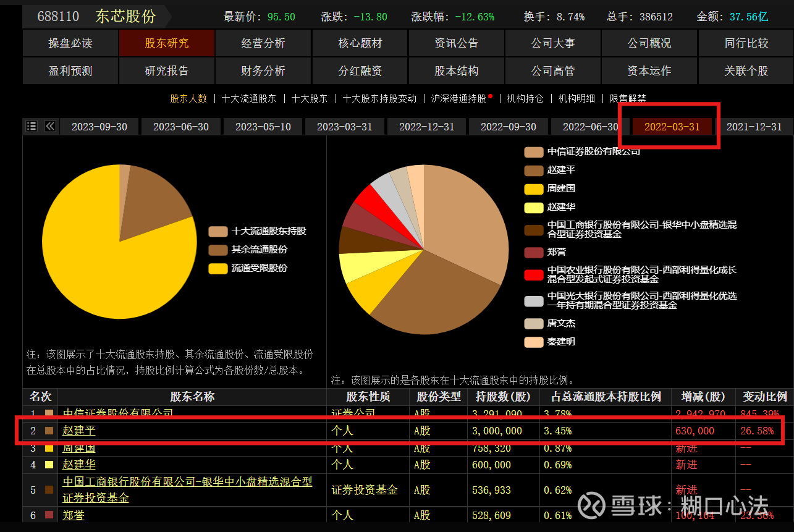Open the 关联个股 tab
The width and height of the screenshot is (794, 532).
point(746,71)
